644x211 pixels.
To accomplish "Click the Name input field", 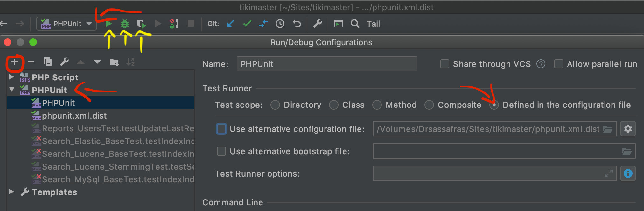I will point(327,64).
